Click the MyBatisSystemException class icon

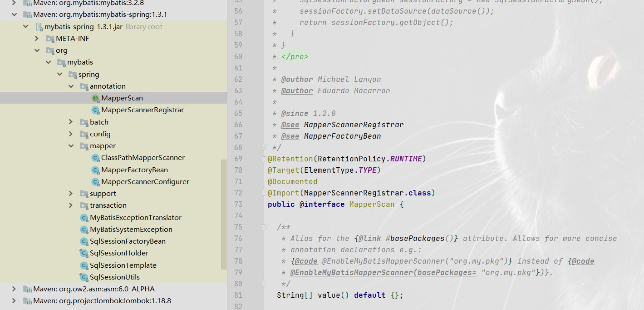[x=84, y=230]
